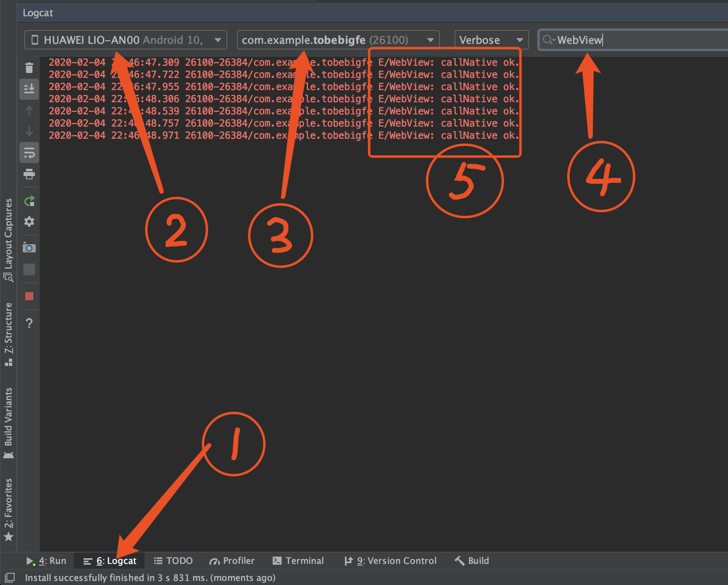Screen dimensions: 728x585
Task: Select the 6: Logcat tab
Action: point(110,561)
